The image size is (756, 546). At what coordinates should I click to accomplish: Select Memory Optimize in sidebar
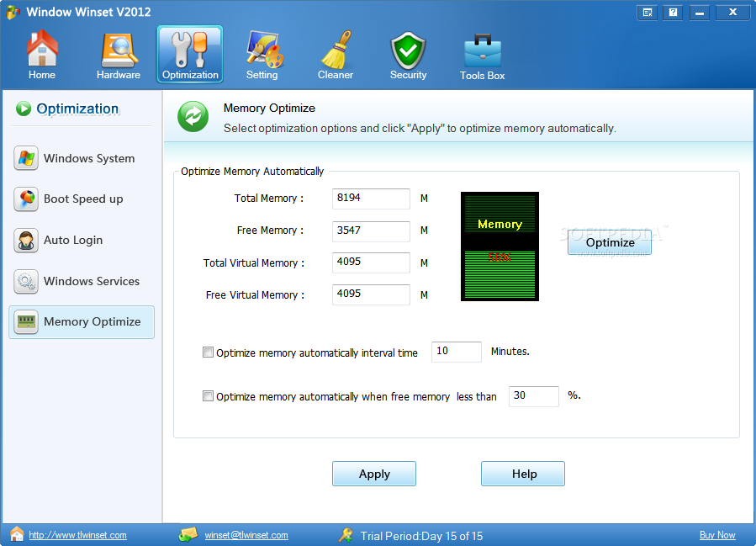[82, 321]
